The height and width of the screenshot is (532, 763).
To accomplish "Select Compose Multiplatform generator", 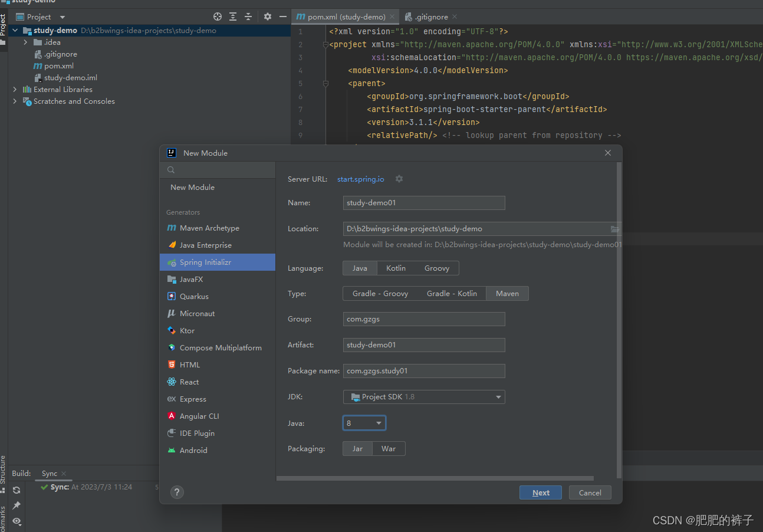I will pyautogui.click(x=217, y=348).
